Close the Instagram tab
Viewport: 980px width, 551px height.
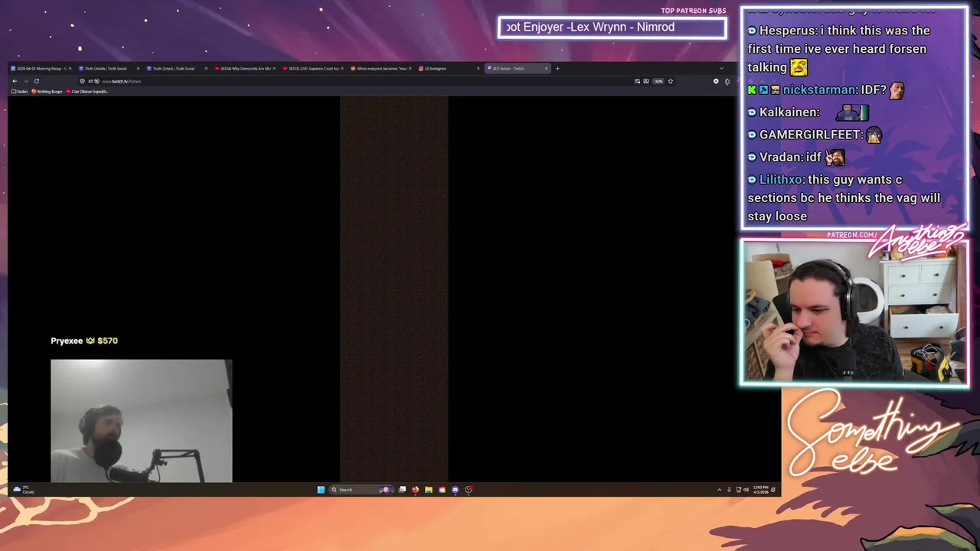tap(479, 68)
